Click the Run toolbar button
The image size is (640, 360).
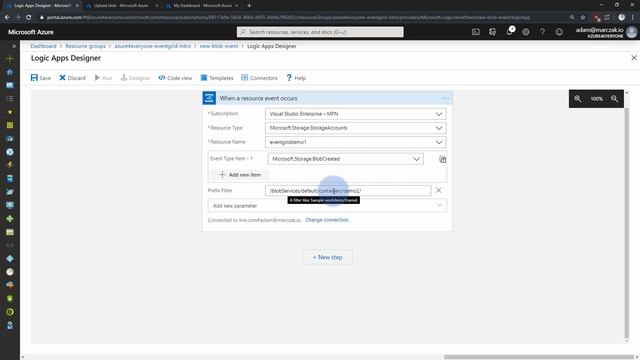click(103, 78)
